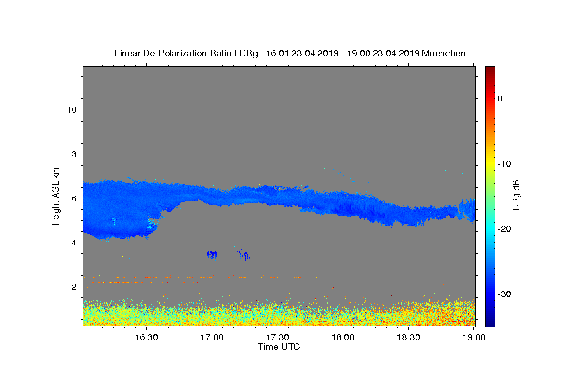Viewport: 588px width, 392px height.
Task: Click the plot title 'Linear De-Polarization Ratio LDRg'
Action: point(186,53)
